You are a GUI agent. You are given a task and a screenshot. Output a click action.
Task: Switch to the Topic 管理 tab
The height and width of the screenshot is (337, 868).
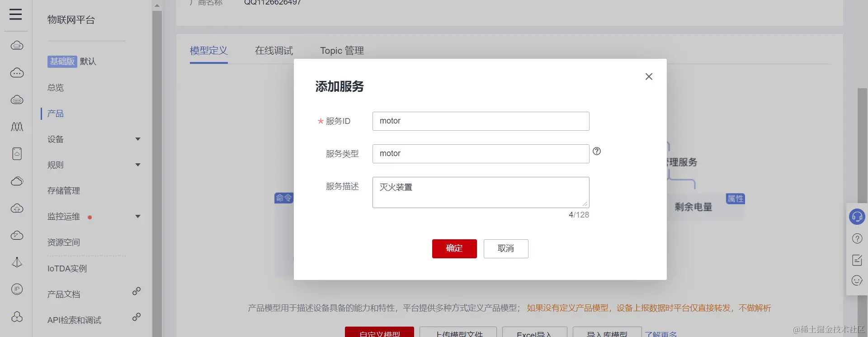click(x=342, y=51)
